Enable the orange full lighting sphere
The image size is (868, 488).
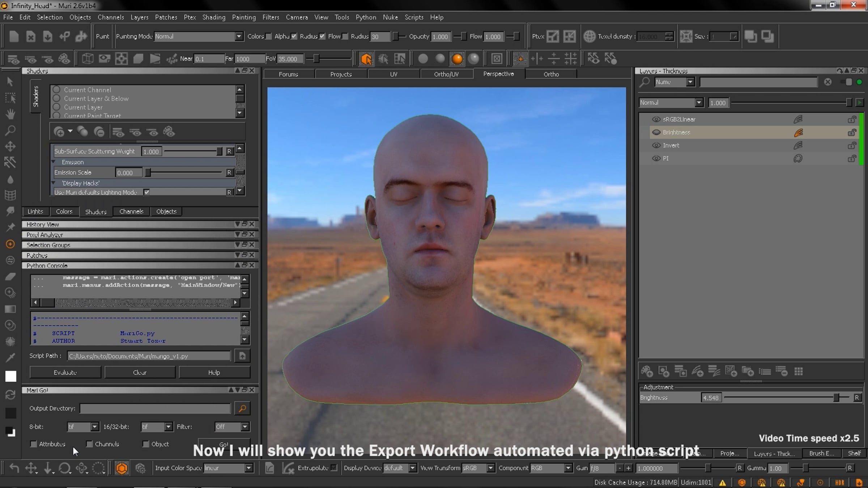457,59
